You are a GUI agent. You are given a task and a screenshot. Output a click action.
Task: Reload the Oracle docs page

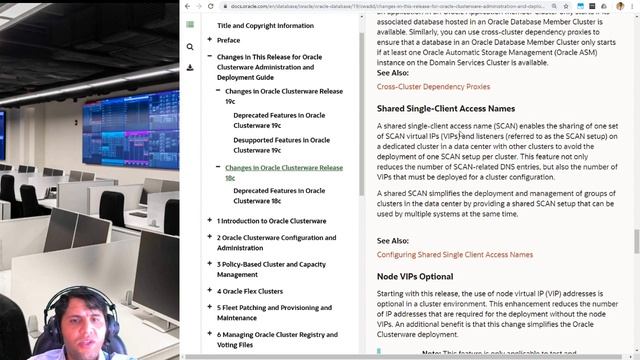211,6
